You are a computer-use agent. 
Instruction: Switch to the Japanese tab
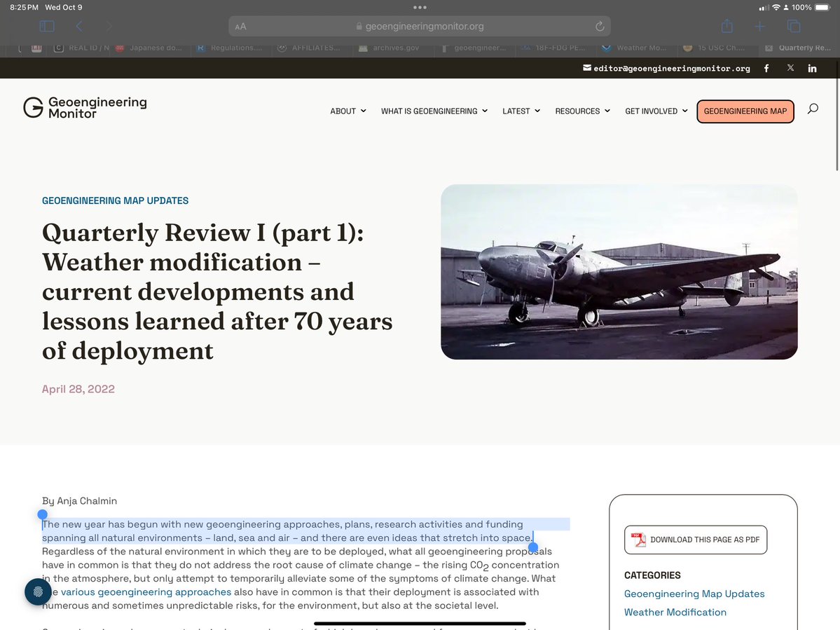pyautogui.click(x=152, y=48)
